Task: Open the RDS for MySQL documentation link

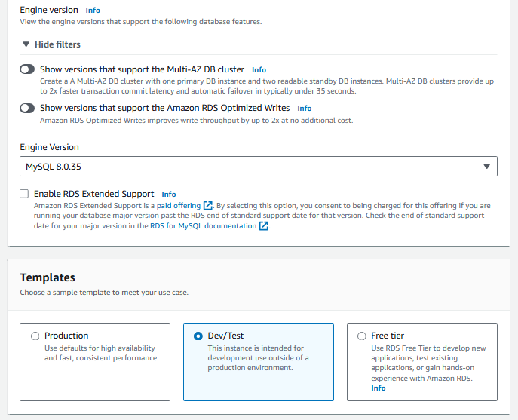Action: tap(203, 226)
